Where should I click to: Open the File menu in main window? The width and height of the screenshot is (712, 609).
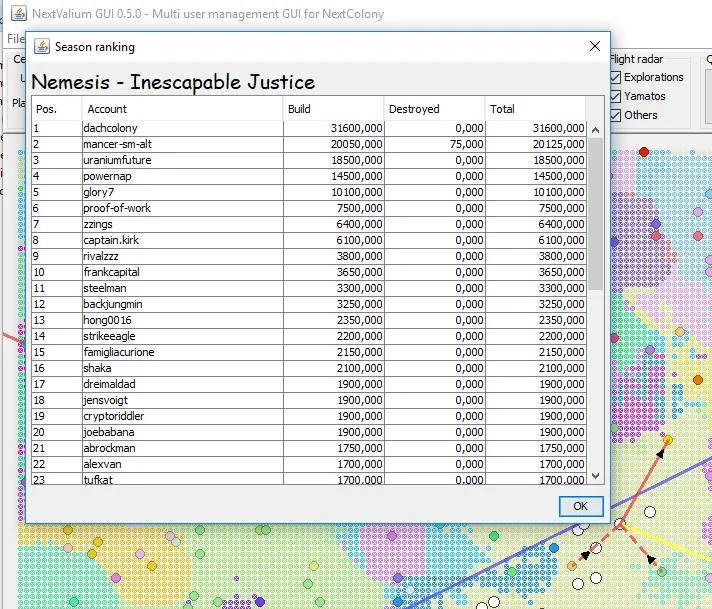[15, 39]
